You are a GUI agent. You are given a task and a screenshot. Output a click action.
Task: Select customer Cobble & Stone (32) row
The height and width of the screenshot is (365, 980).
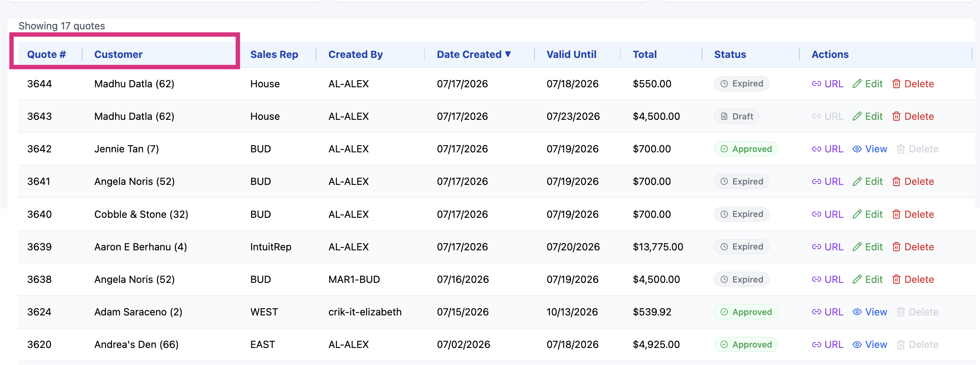coord(497,214)
